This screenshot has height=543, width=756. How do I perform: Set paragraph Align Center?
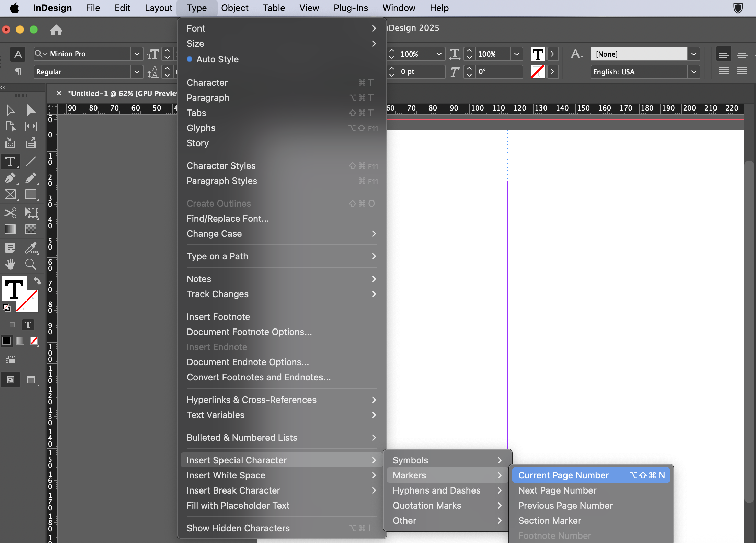click(x=742, y=54)
